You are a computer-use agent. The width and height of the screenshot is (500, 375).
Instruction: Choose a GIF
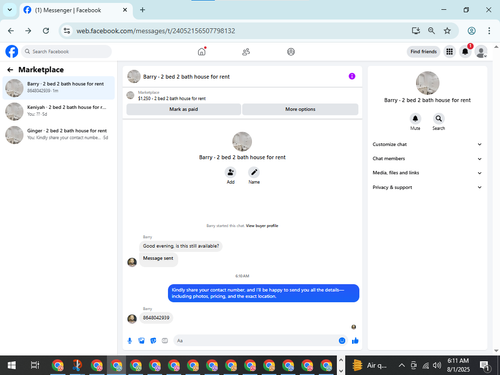165,341
